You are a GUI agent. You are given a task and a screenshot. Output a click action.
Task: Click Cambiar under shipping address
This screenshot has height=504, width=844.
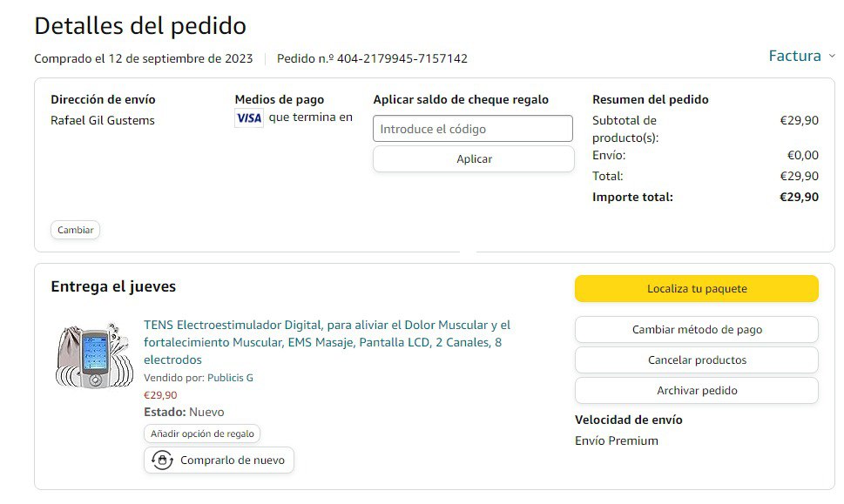point(76,231)
